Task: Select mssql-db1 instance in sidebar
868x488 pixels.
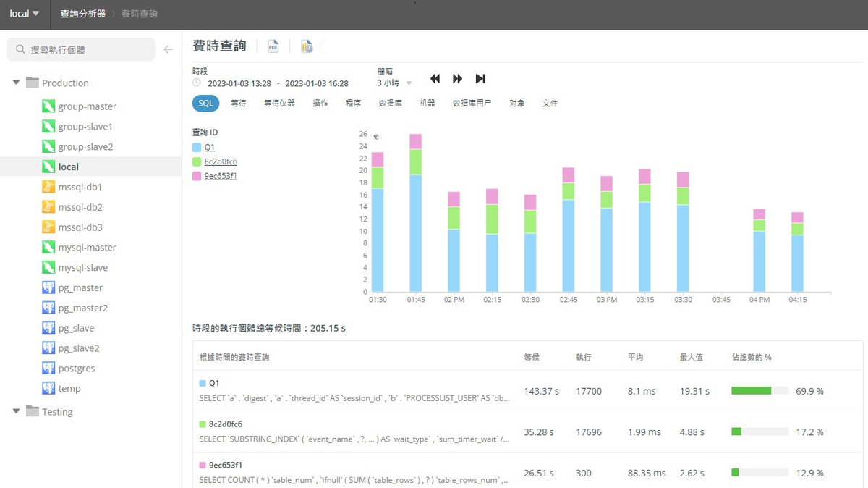Action: click(x=80, y=187)
